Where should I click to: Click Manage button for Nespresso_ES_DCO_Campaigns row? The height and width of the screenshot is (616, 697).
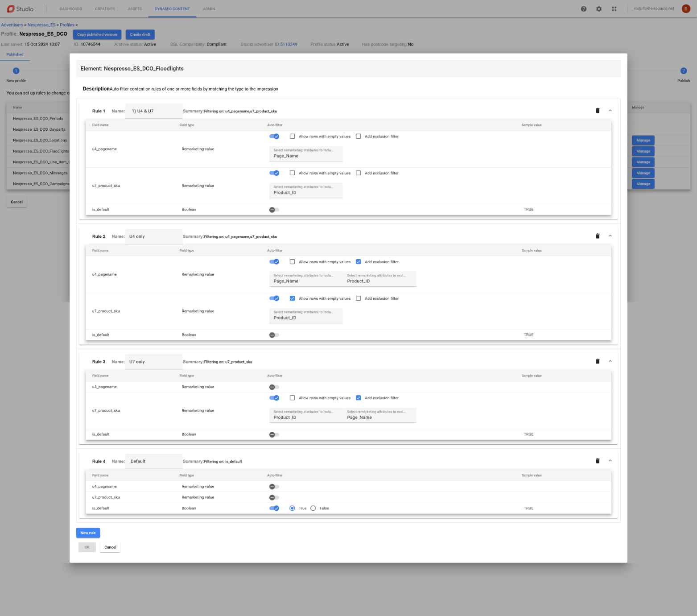tap(643, 184)
